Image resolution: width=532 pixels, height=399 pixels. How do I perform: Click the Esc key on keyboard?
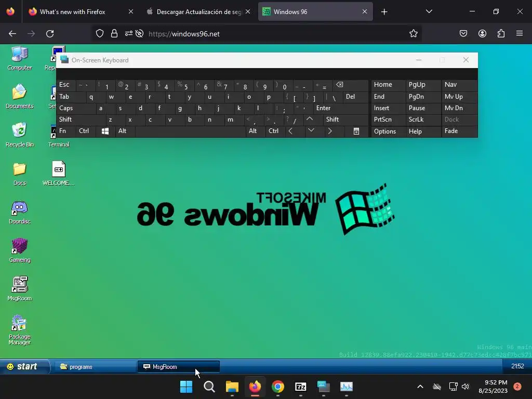(x=66, y=85)
